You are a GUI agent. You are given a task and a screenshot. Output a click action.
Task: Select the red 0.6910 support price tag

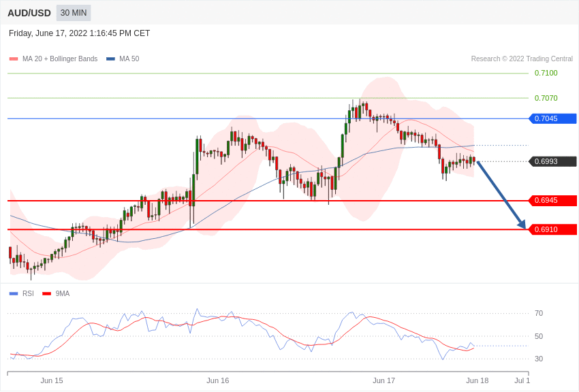pos(552,230)
